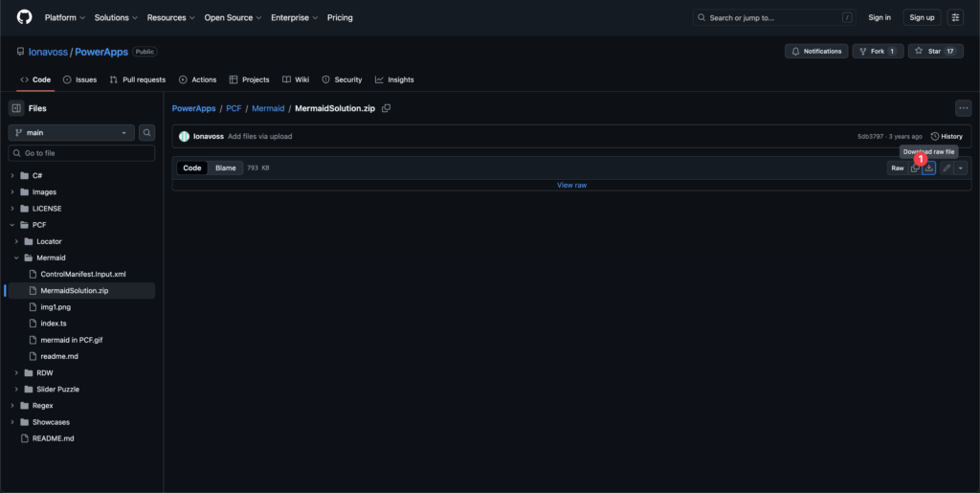
Task: Switch to Blame view
Action: [x=225, y=168]
